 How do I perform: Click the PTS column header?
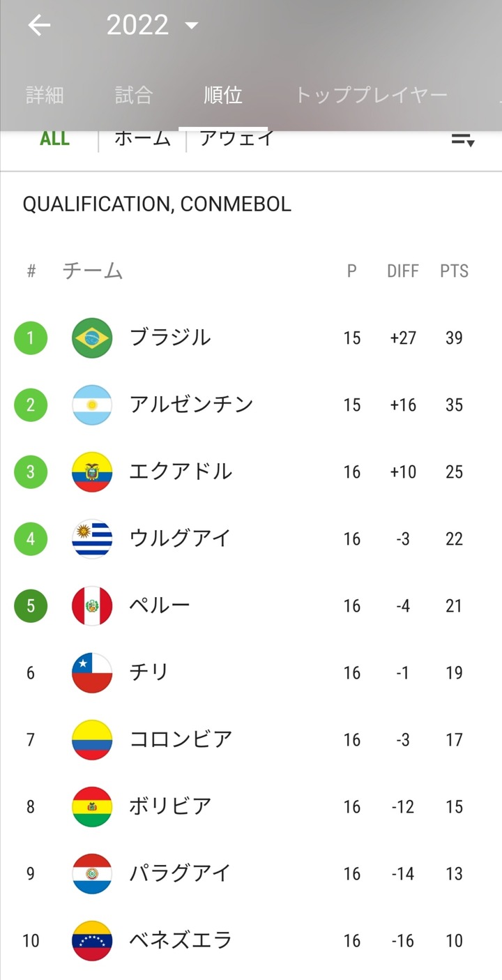click(454, 271)
